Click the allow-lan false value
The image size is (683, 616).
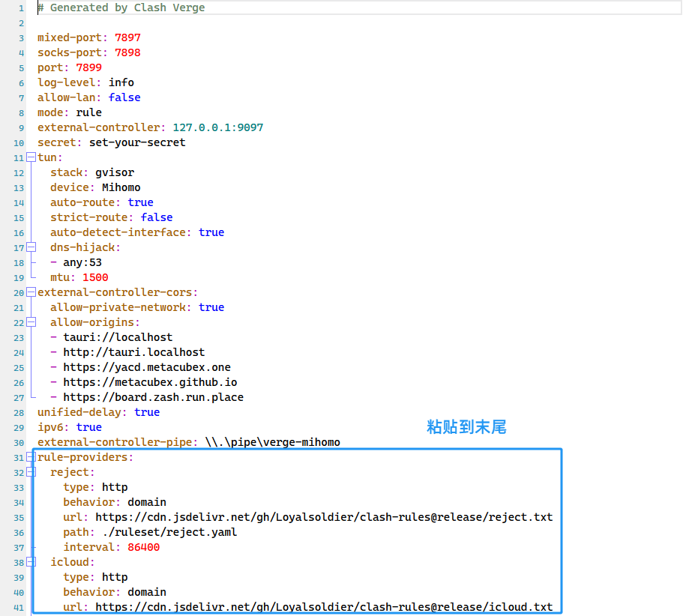click(x=124, y=97)
